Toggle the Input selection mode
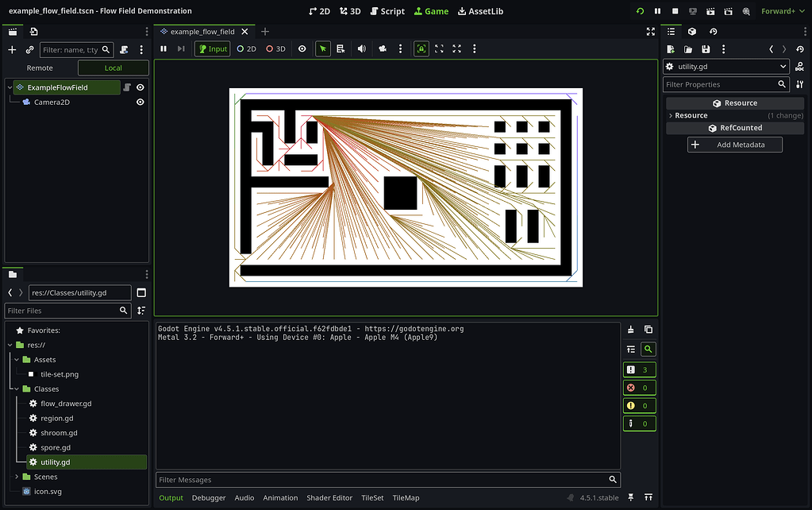Image resolution: width=812 pixels, height=510 pixels. [212, 48]
